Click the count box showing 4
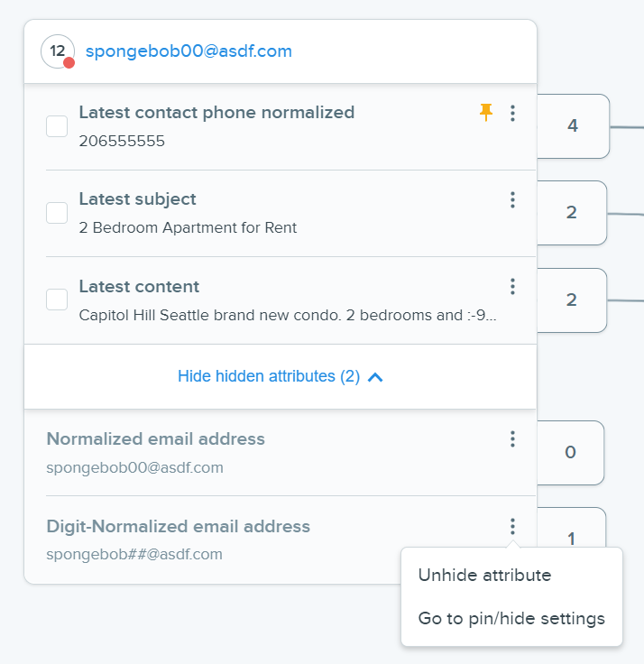Image resolution: width=644 pixels, height=664 pixels. point(573,126)
